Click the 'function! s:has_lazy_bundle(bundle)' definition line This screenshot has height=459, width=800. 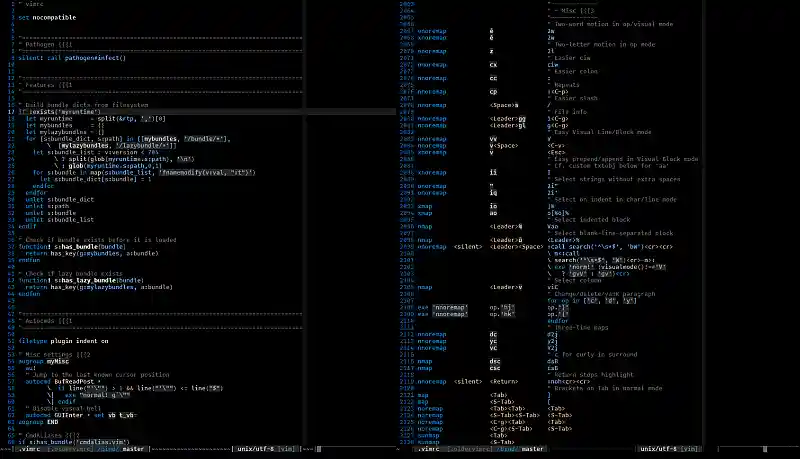coord(81,280)
